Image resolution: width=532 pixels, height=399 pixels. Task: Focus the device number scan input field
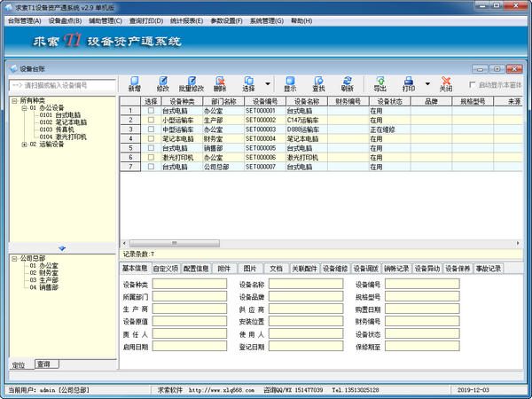(x=62, y=85)
